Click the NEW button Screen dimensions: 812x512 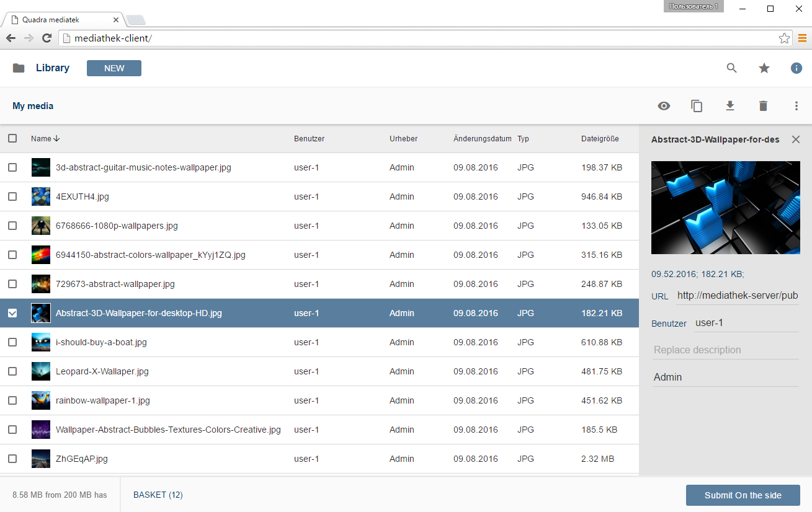point(114,68)
